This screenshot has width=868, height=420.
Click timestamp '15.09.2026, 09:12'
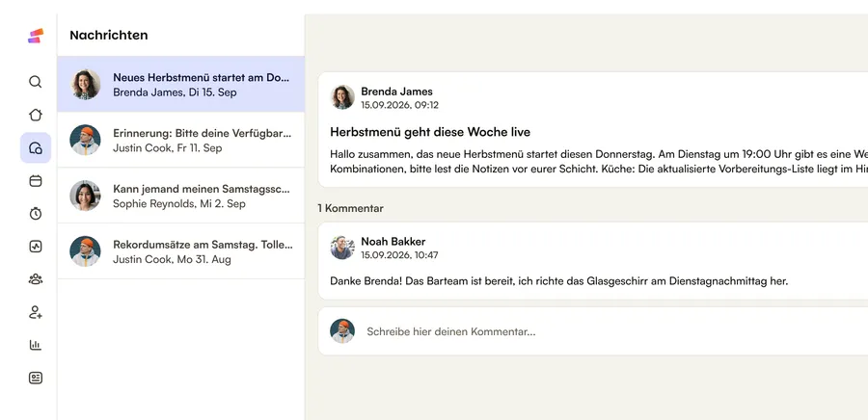coord(399,105)
